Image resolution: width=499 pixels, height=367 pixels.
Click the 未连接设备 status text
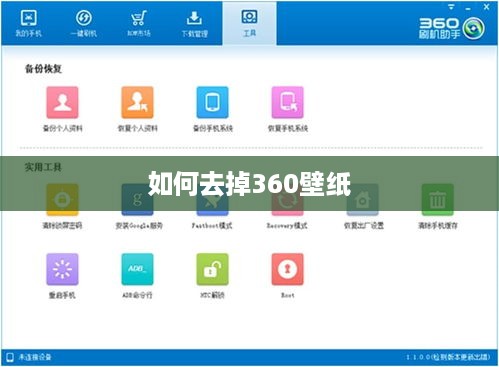tap(35, 357)
